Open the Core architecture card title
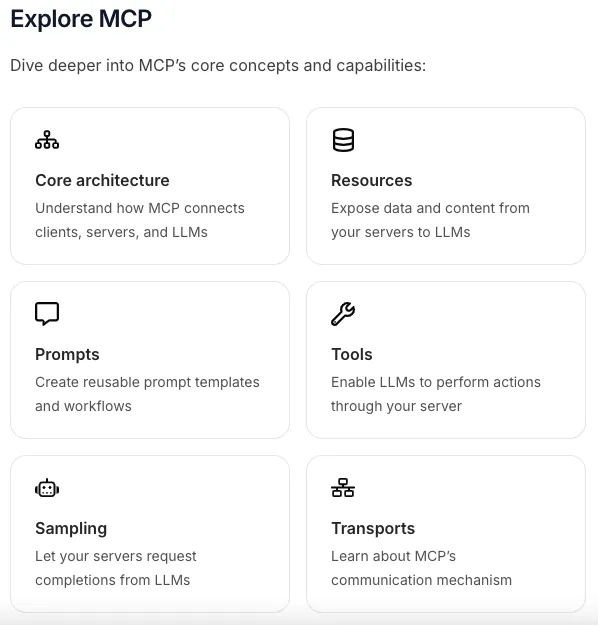The width and height of the screenshot is (609, 625). (x=102, y=181)
